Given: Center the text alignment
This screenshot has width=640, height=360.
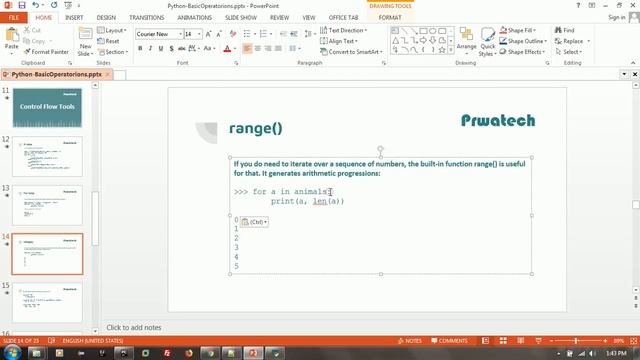Looking at the screenshot, I should (x=258, y=49).
